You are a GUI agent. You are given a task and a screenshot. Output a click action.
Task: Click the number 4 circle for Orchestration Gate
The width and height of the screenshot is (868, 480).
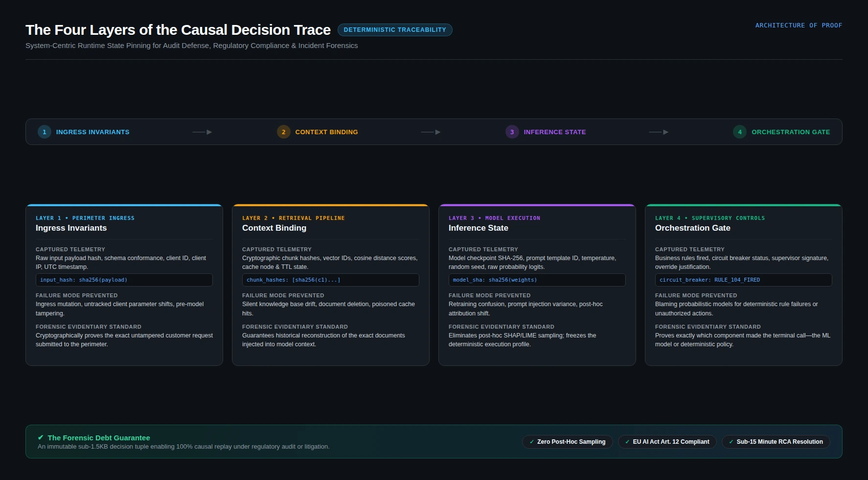(x=740, y=132)
